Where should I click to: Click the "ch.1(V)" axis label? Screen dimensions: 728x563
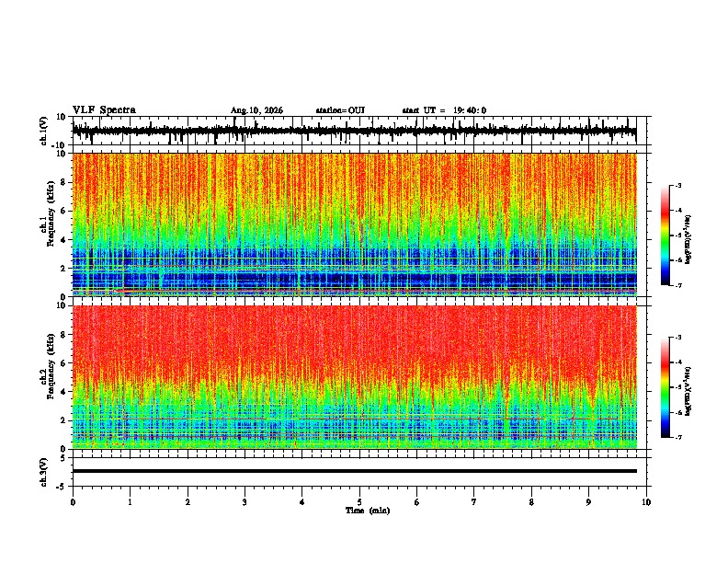click(x=44, y=131)
